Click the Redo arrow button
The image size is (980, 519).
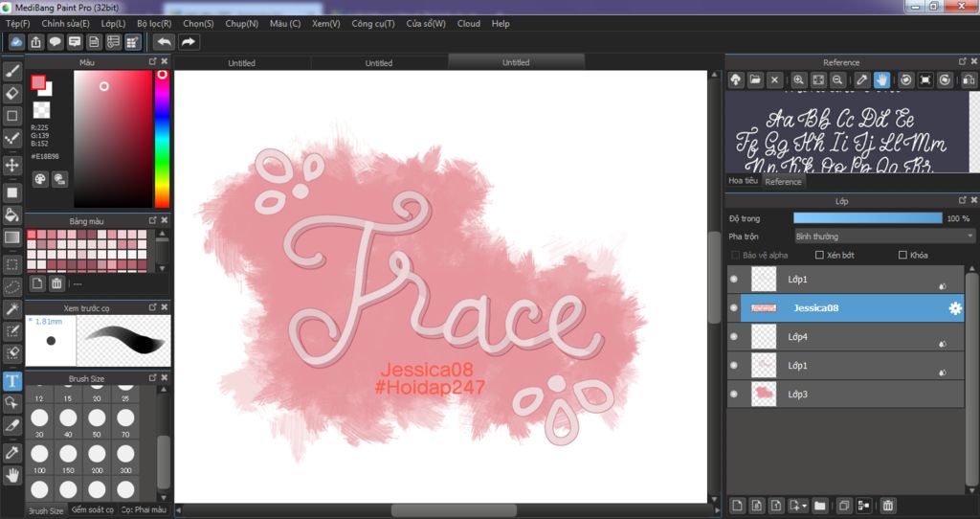pyautogui.click(x=189, y=42)
